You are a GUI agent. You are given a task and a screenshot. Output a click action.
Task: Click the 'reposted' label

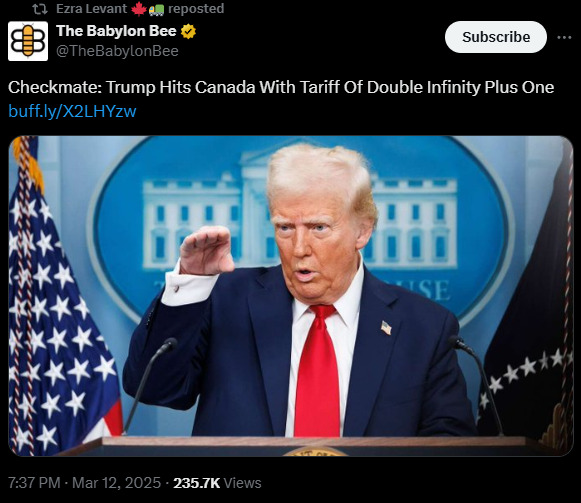[x=196, y=9]
